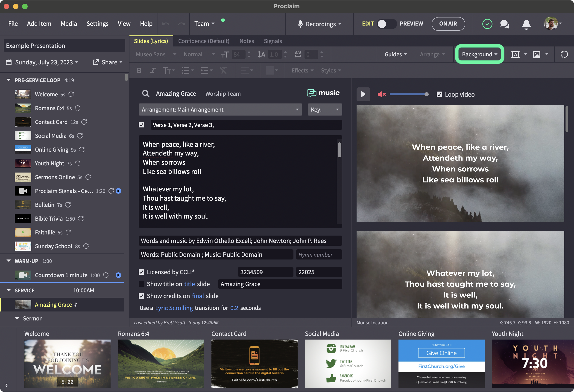Uncheck Licensed by CCLI checkbox

(x=141, y=272)
